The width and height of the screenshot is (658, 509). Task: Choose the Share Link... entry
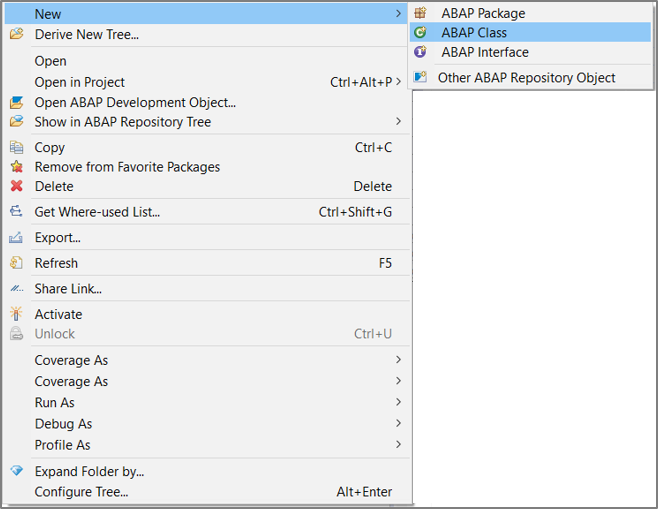click(206, 289)
